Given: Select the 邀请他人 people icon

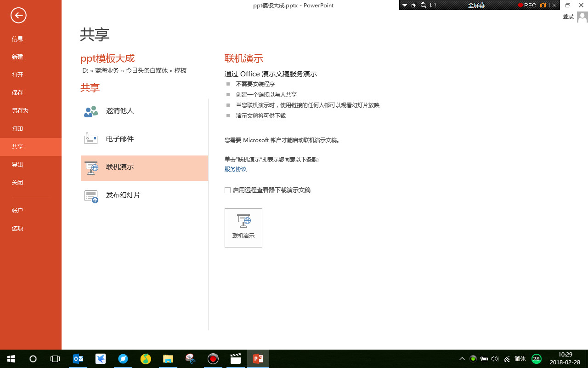Looking at the screenshot, I should (x=90, y=111).
